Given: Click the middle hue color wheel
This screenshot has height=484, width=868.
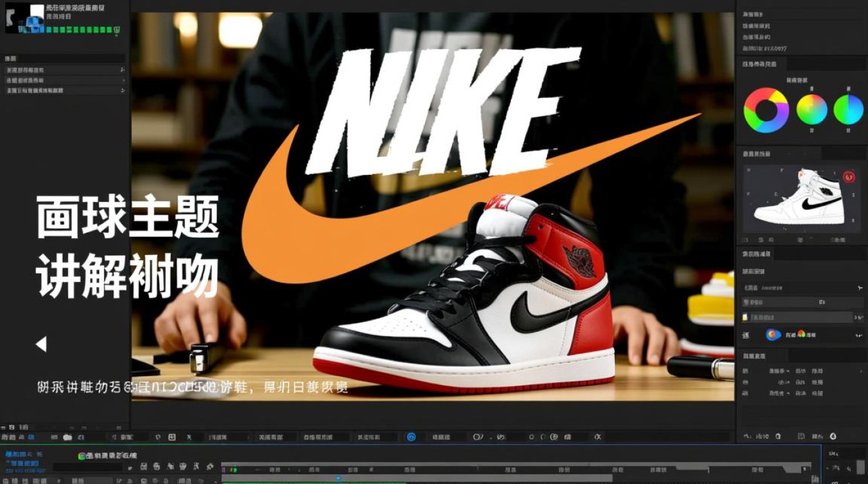Looking at the screenshot, I should pyautogui.click(x=812, y=109).
